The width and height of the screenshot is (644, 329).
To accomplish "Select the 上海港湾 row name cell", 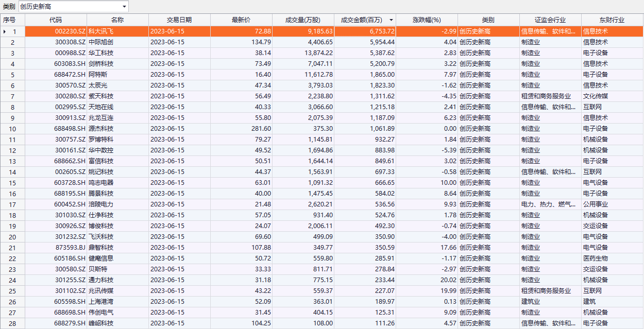I will [x=117, y=302].
